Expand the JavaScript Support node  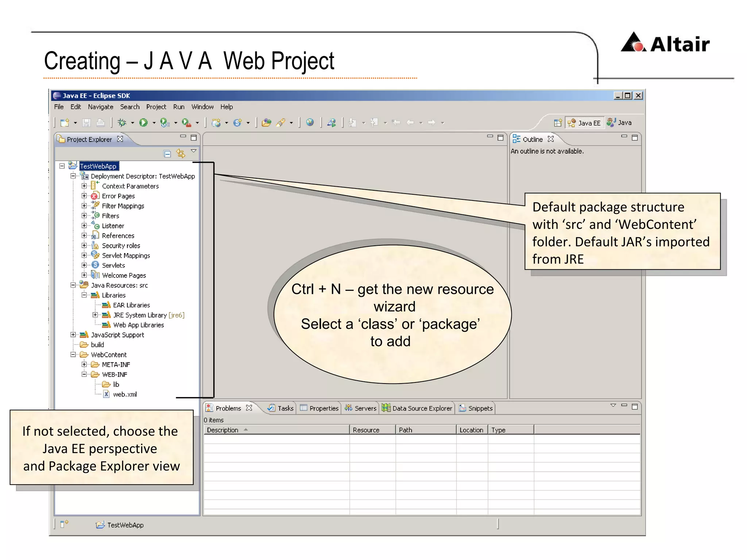click(x=73, y=334)
